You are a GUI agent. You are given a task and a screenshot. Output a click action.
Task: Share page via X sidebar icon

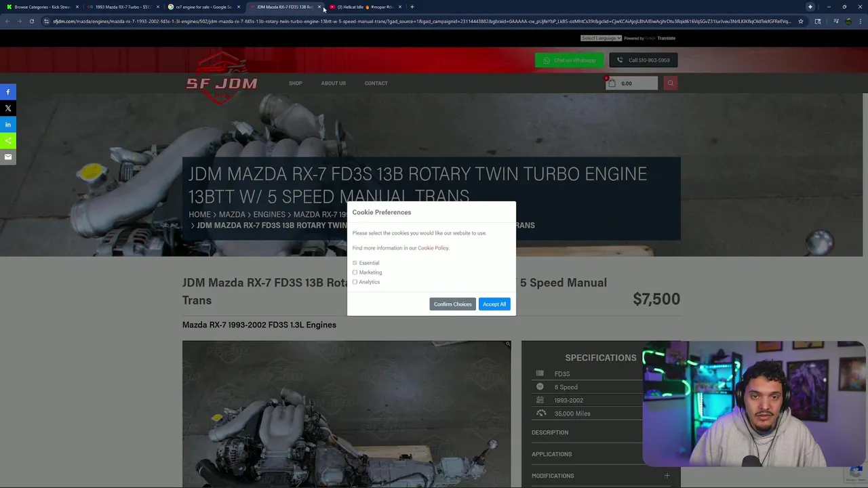coord(8,108)
